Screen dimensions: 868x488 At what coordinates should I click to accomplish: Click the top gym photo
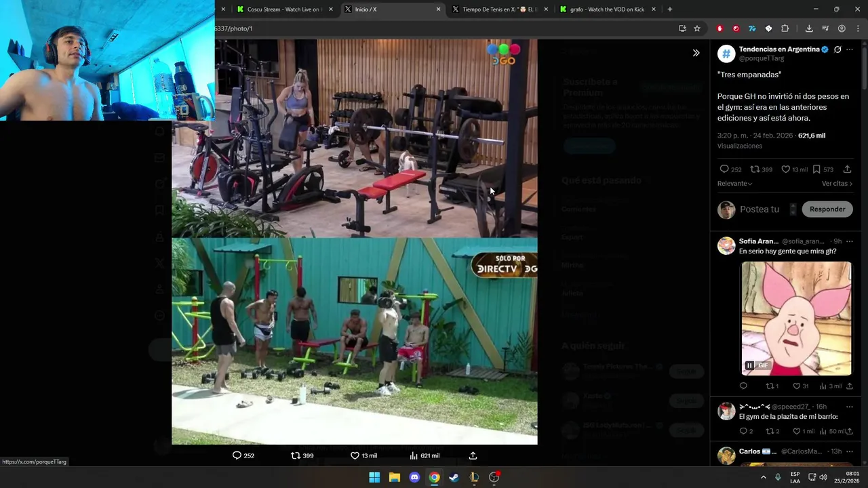[355, 138]
